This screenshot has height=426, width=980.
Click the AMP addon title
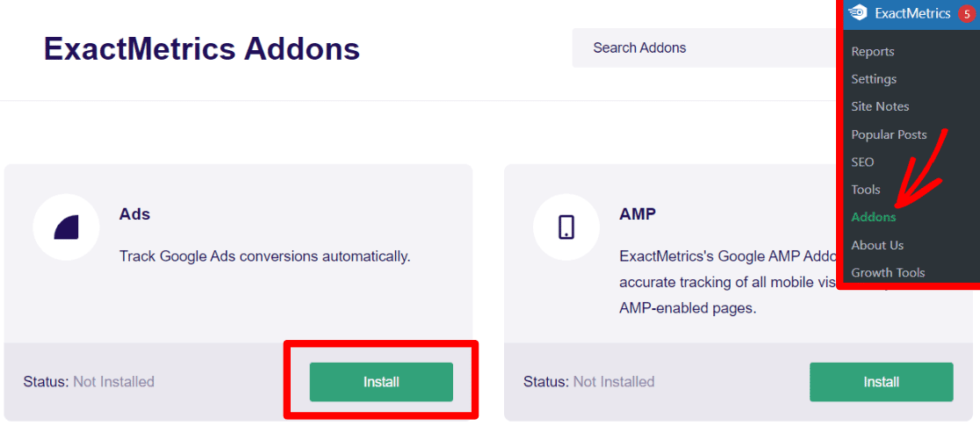point(638,214)
